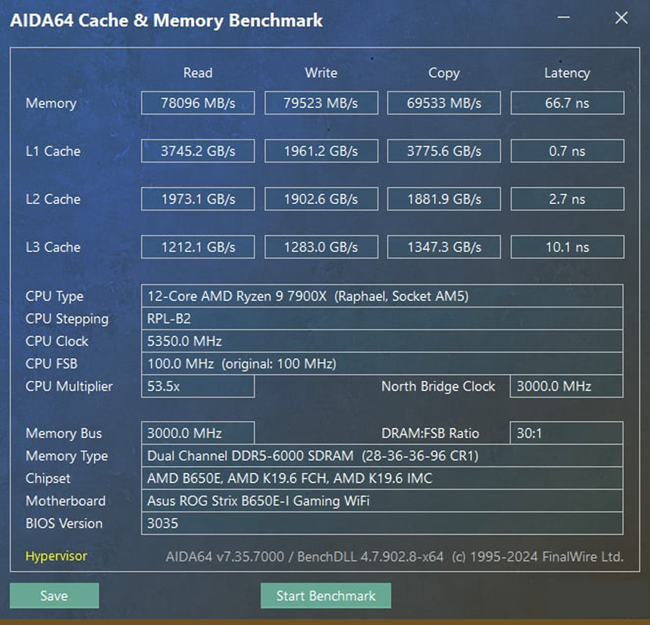Click the Write column header
This screenshot has width=650, height=625.
pos(321,73)
